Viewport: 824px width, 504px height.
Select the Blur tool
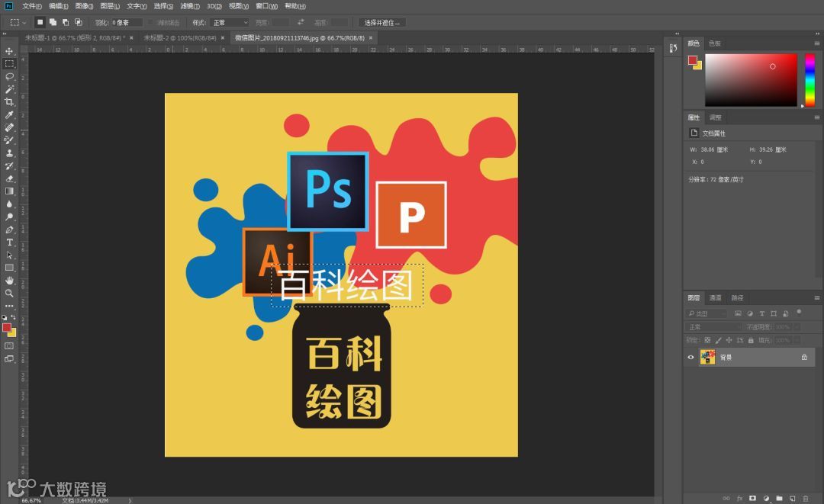coord(9,204)
